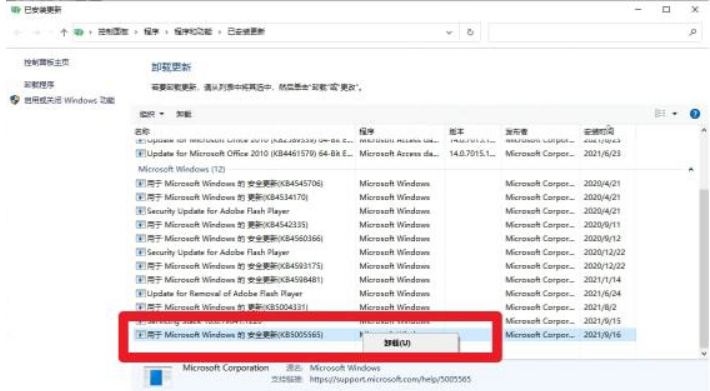The image size is (710, 391).
Task: Click the Control Panel icon in address bar
Action: [x=79, y=32]
